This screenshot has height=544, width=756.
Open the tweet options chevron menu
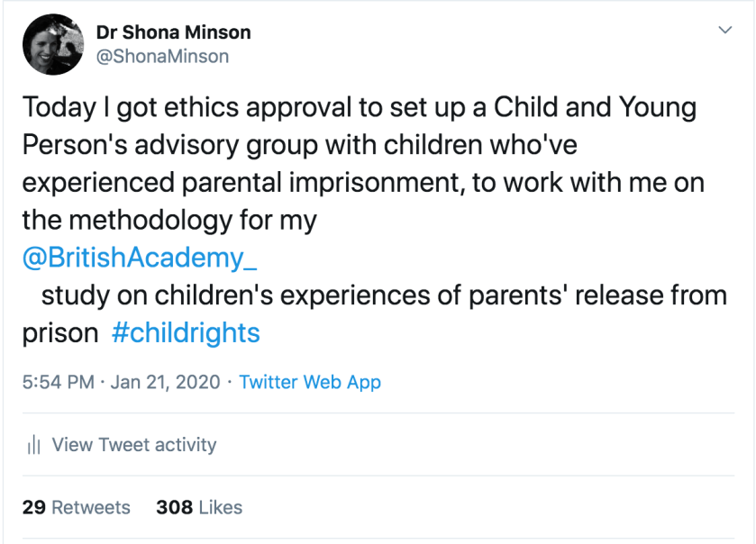click(x=724, y=31)
